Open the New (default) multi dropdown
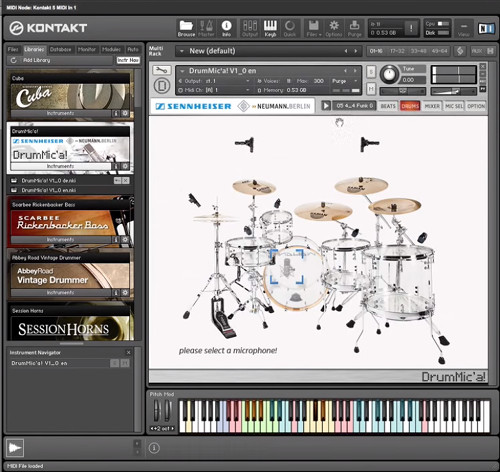The width and height of the screenshot is (500, 472). pyautogui.click(x=182, y=51)
